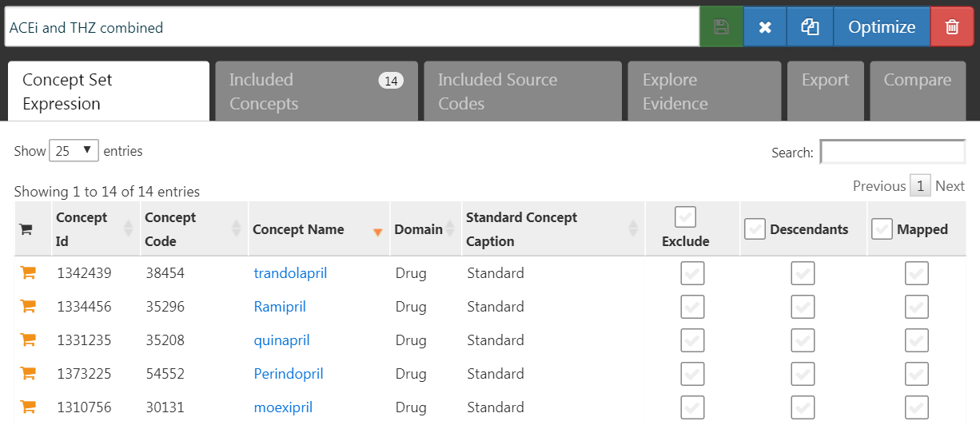Check Exclude for trandolapril
This screenshot has height=425, width=980.
(x=692, y=273)
